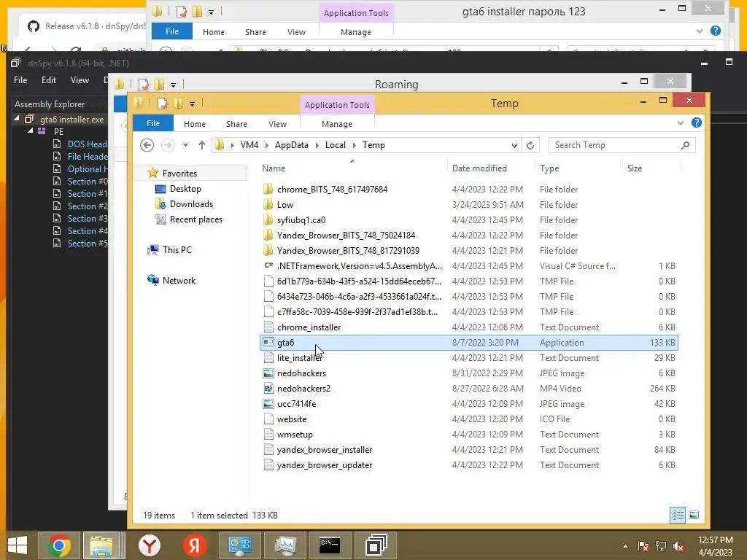Open the address bar history dropdown

point(514,145)
